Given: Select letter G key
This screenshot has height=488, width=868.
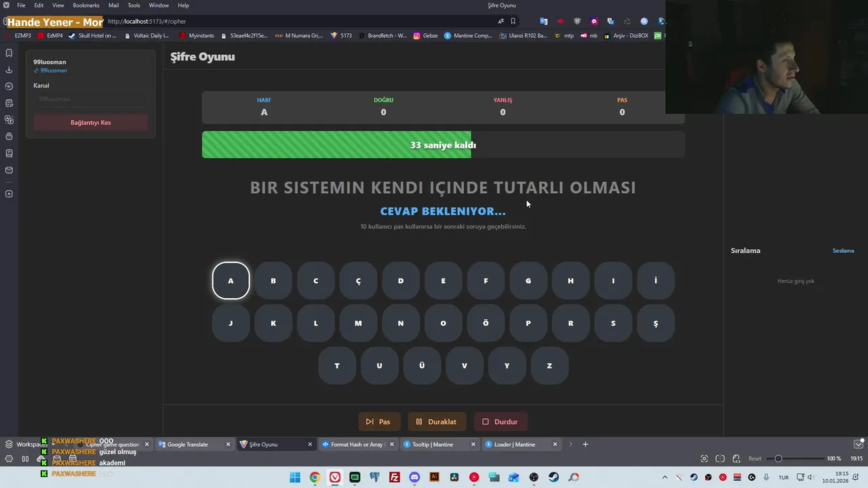Looking at the screenshot, I should (528, 281).
